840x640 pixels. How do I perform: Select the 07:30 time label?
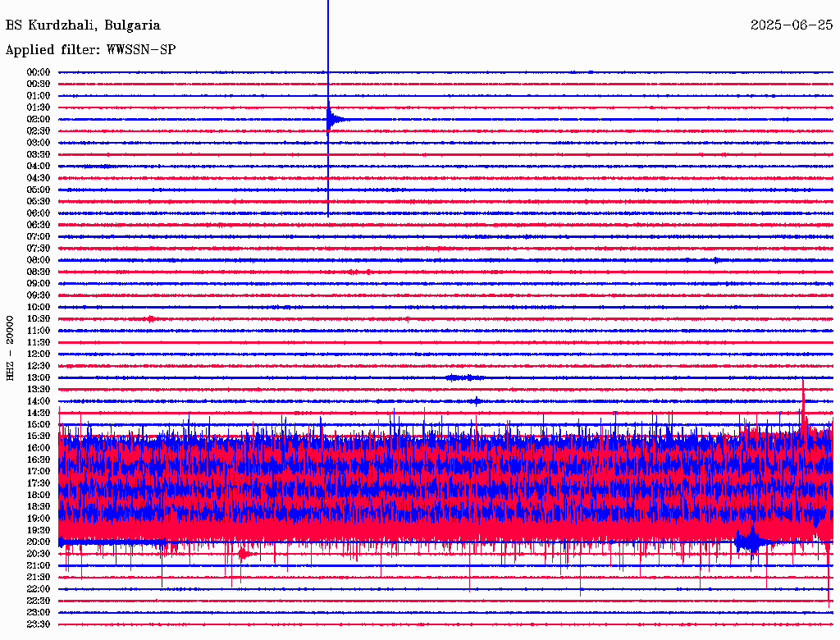(39, 248)
